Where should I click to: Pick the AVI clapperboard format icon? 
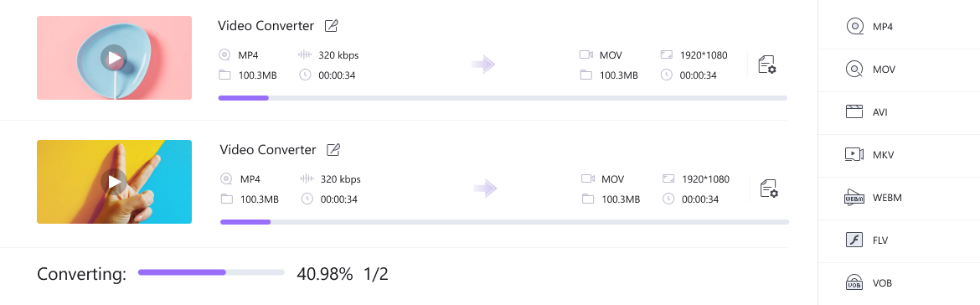coord(854,112)
